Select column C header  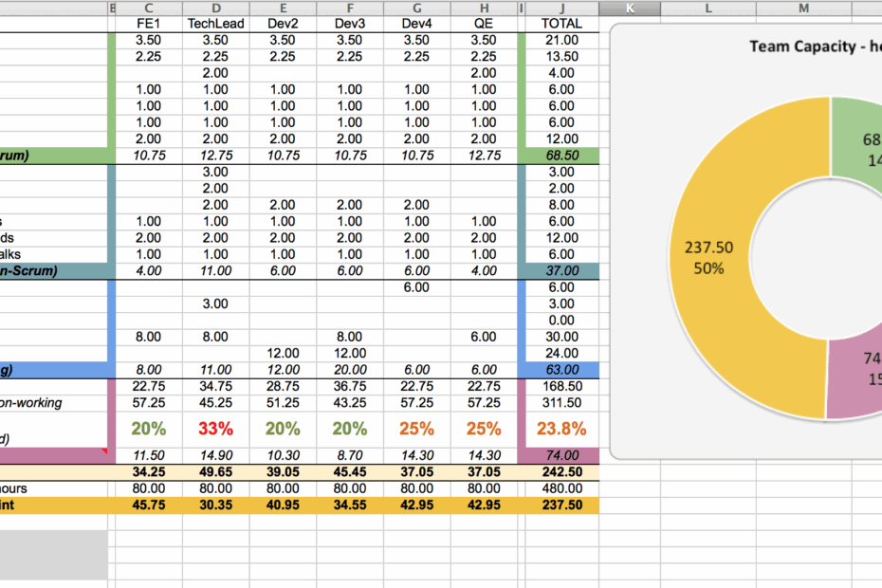[x=149, y=8]
